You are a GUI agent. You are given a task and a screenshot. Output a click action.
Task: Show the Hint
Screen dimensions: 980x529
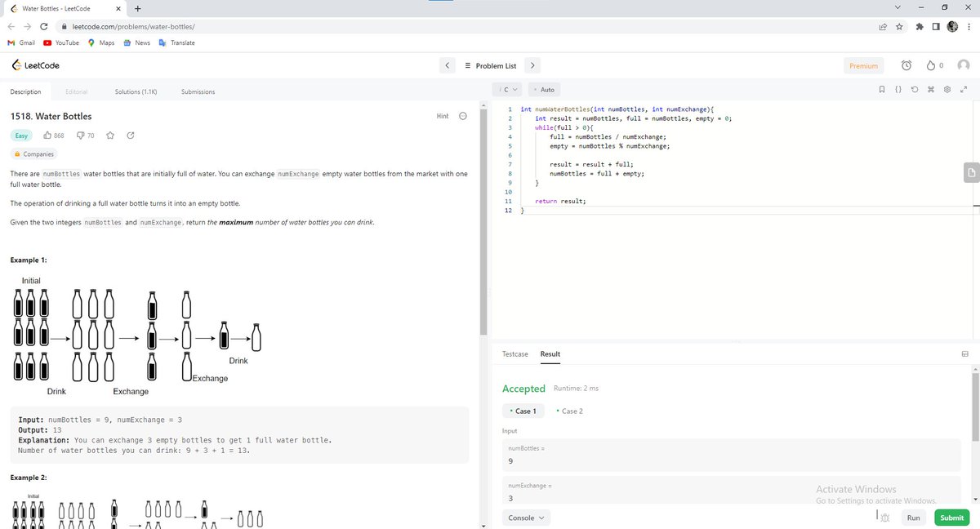click(442, 116)
